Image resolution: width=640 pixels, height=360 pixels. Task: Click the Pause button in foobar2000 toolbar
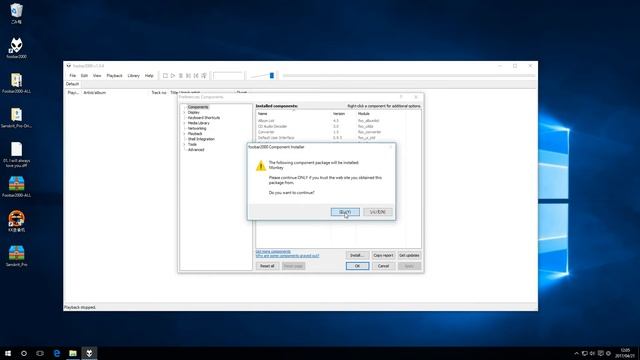[181, 76]
